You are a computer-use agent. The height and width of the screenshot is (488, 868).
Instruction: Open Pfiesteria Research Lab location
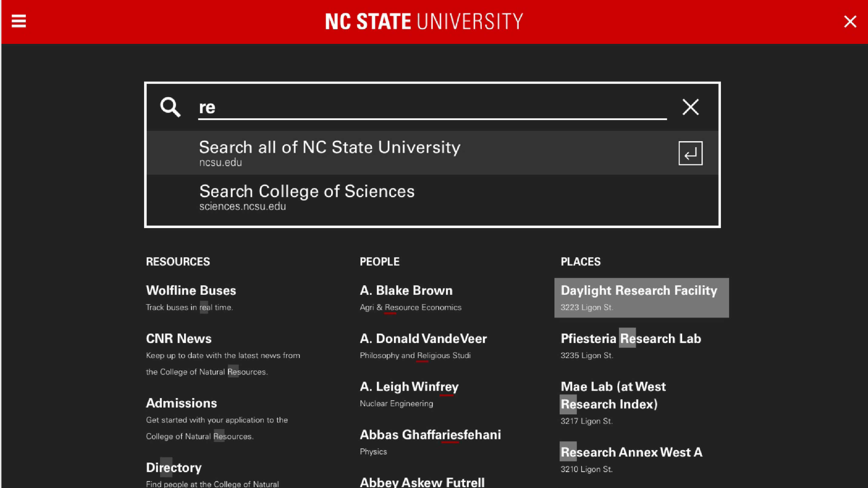click(631, 339)
